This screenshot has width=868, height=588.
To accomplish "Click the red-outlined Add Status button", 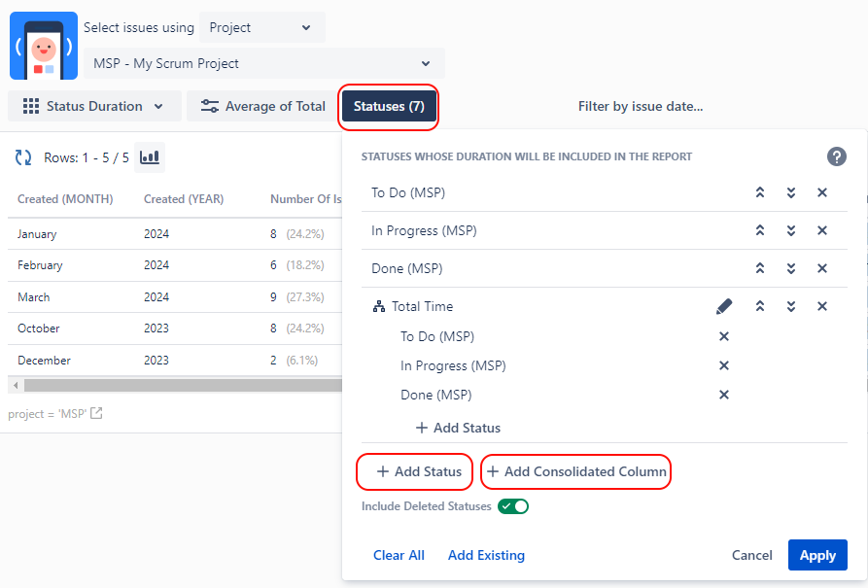I will [418, 471].
